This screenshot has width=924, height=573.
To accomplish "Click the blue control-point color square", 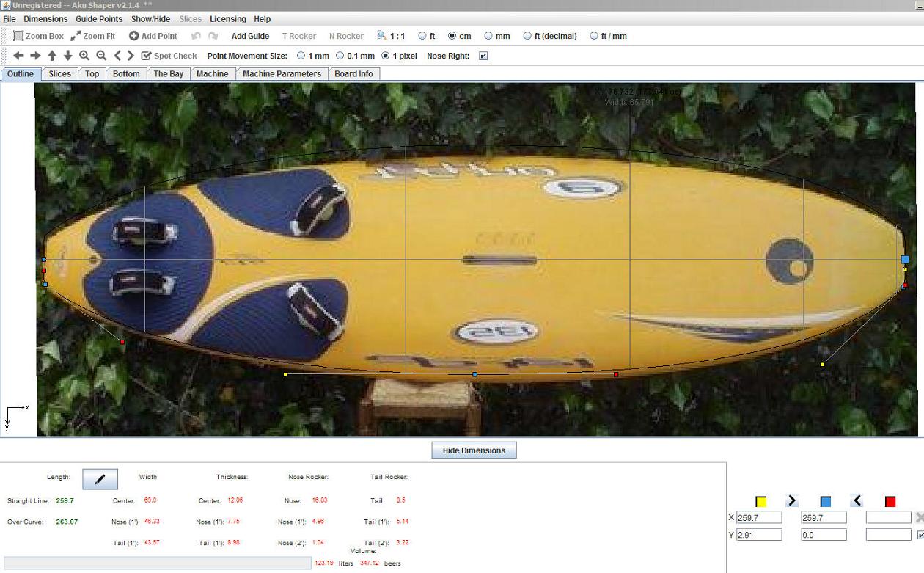I will [825, 502].
